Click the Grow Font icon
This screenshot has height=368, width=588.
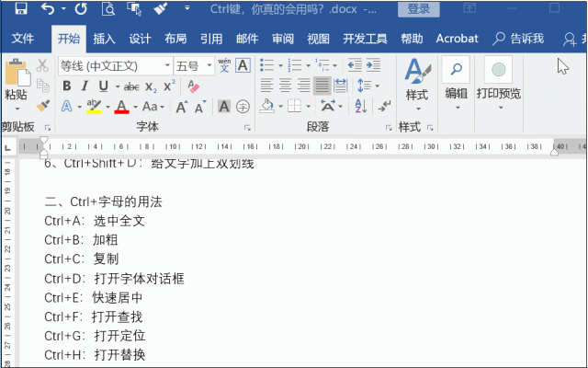pyautogui.click(x=182, y=107)
